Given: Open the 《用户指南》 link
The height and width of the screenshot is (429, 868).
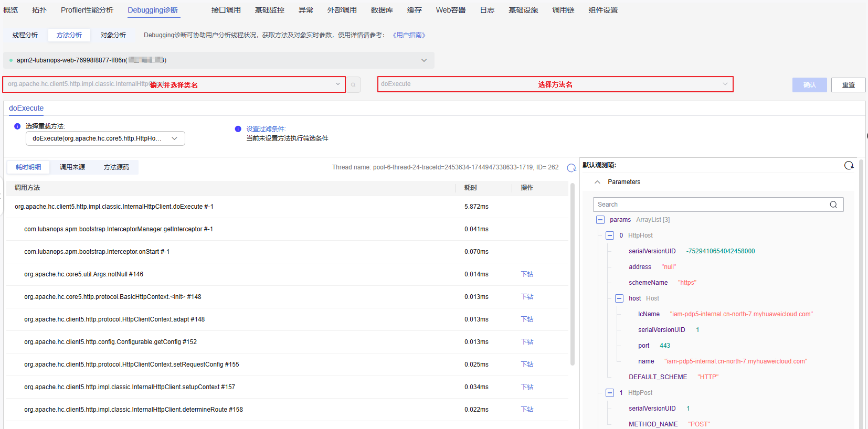Looking at the screenshot, I should pyautogui.click(x=409, y=35).
